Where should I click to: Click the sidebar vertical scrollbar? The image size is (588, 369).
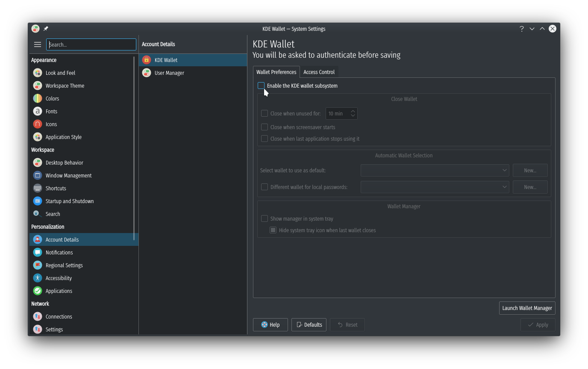click(x=134, y=148)
